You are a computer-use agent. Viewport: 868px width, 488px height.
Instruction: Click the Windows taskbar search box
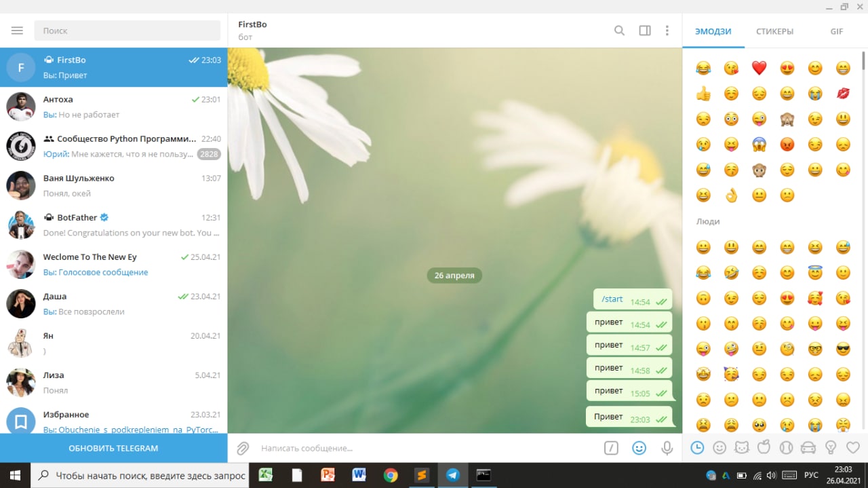coord(140,475)
